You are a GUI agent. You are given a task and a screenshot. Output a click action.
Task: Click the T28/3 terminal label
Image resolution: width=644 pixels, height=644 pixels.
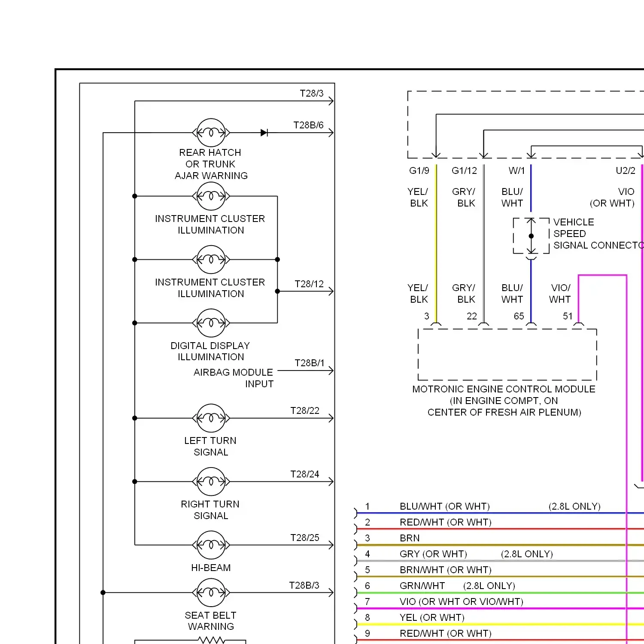pos(312,93)
